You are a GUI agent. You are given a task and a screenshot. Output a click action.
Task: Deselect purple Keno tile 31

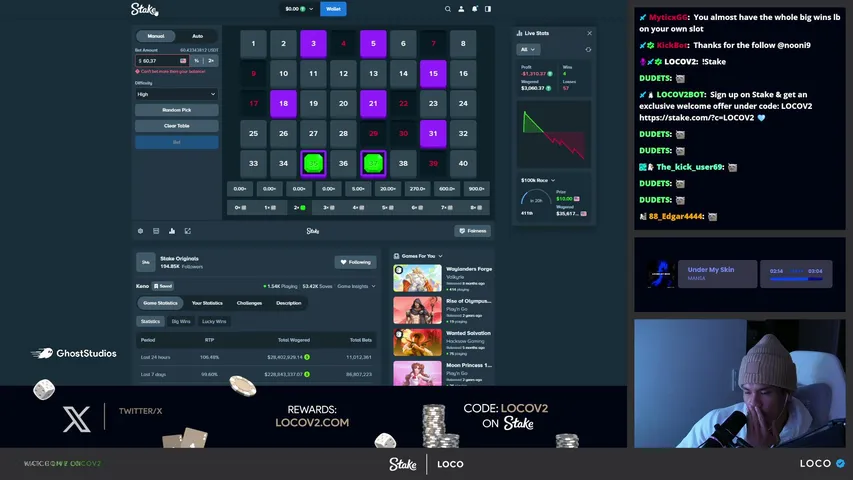[x=433, y=133]
